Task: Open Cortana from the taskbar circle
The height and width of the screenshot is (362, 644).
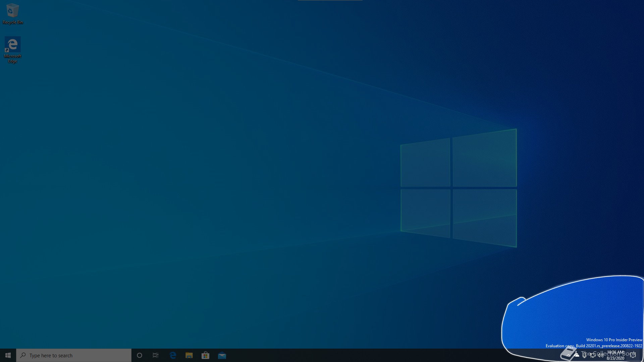Action: (x=140, y=355)
